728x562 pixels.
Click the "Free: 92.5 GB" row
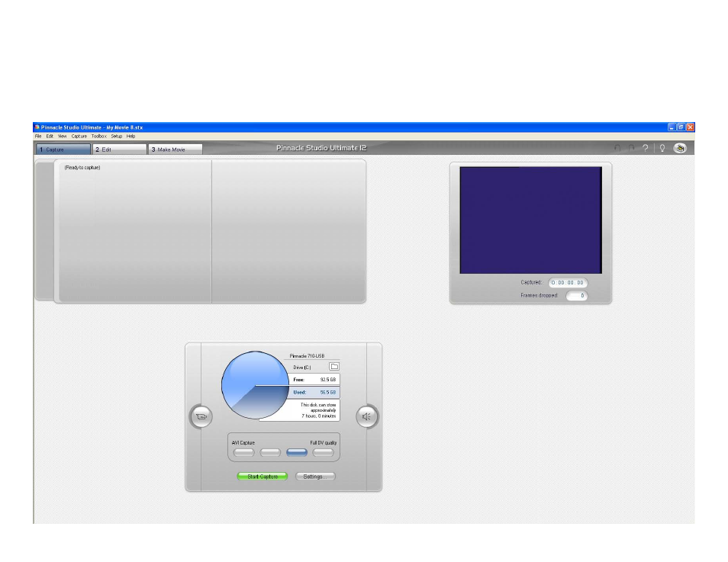click(314, 380)
